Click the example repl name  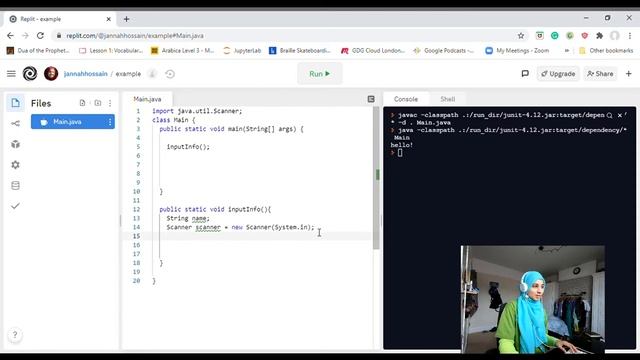[x=128, y=74]
